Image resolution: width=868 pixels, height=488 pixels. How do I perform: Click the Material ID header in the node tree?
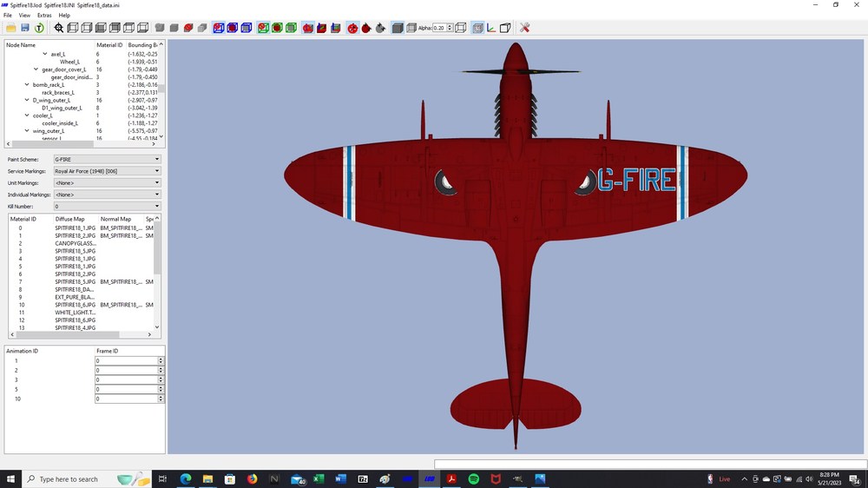(109, 45)
